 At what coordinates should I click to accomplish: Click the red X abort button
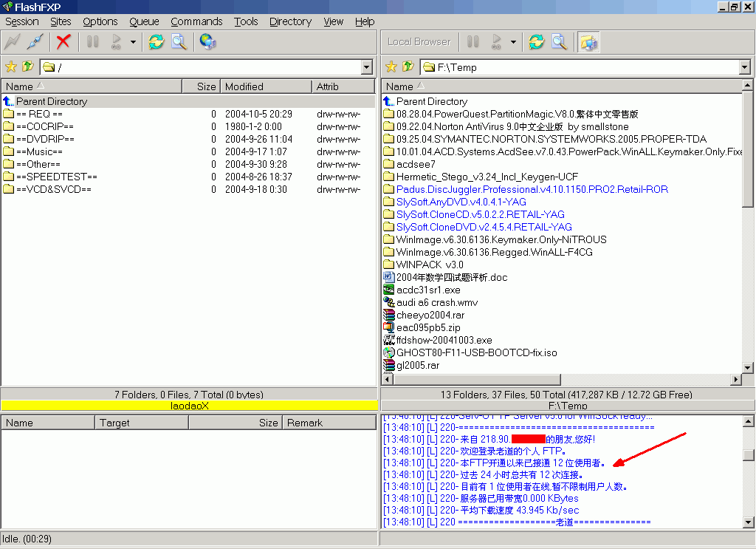click(x=63, y=42)
